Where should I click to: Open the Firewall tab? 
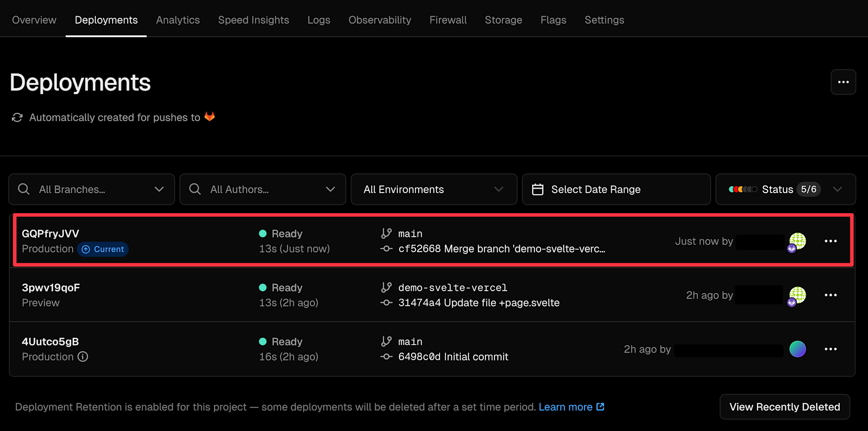(x=448, y=20)
